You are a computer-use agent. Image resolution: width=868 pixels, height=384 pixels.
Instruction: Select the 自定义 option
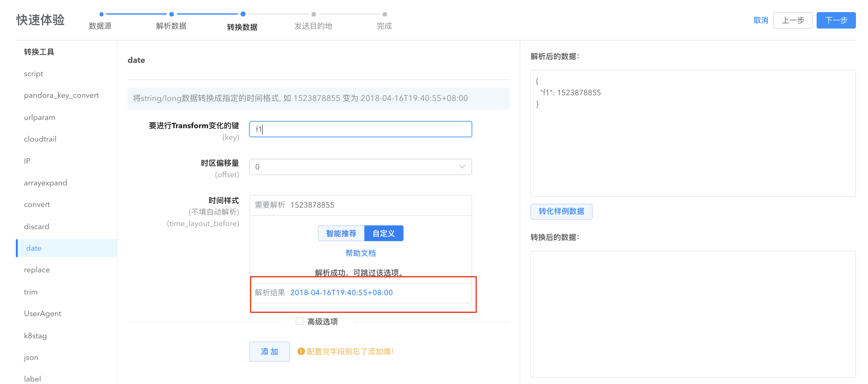tap(384, 233)
